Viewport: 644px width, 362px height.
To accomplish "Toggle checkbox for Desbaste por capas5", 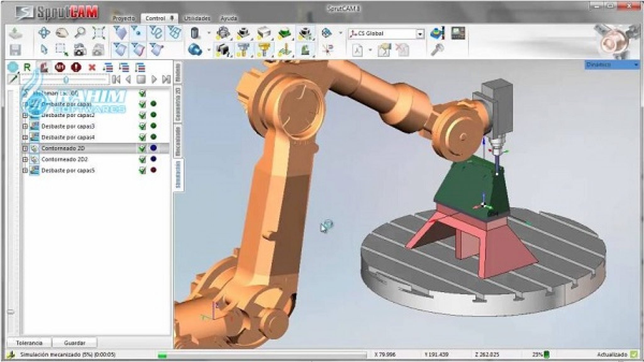I will 142,170.
